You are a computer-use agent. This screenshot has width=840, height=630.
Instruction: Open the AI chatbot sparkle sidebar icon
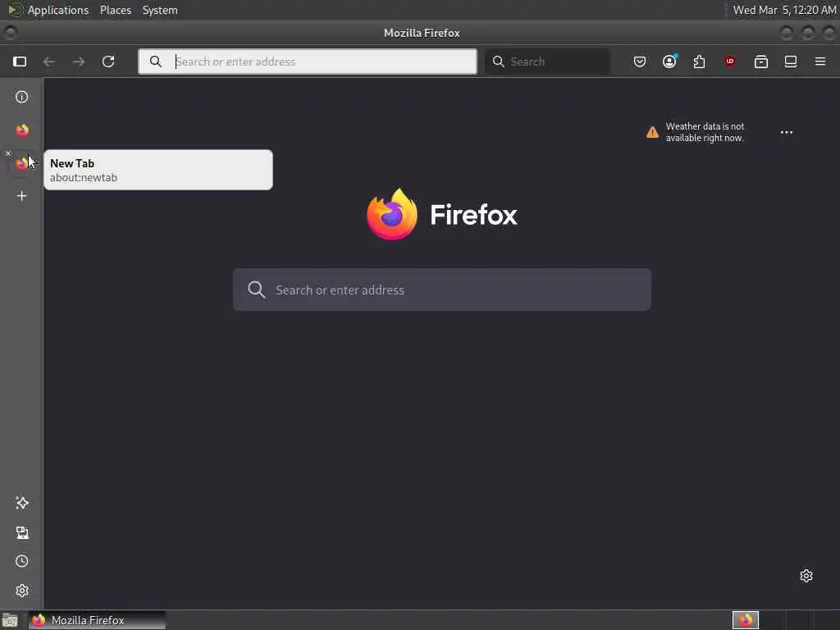click(x=22, y=503)
